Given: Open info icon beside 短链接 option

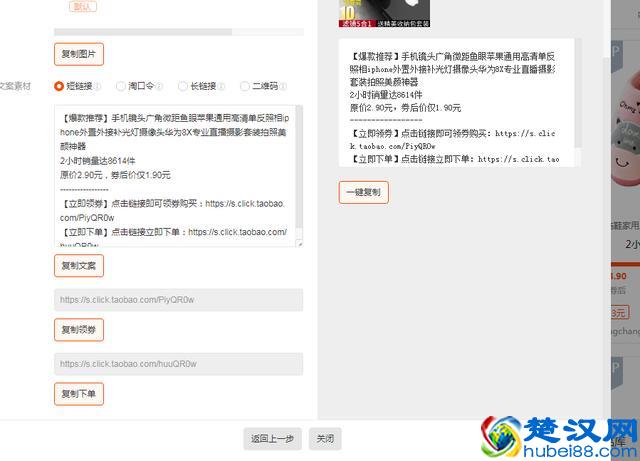Looking at the screenshot, I should pyautogui.click(x=98, y=87).
